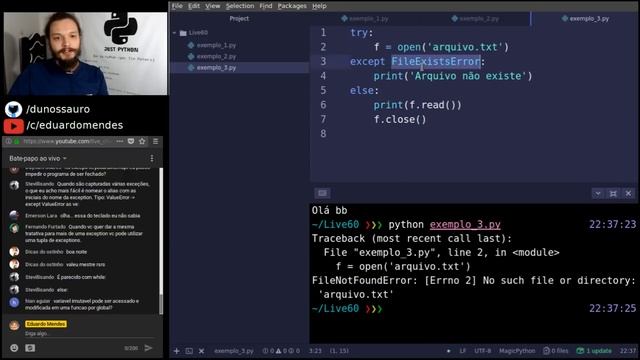Select exemplo_3.py in the project tree

[x=216, y=68]
